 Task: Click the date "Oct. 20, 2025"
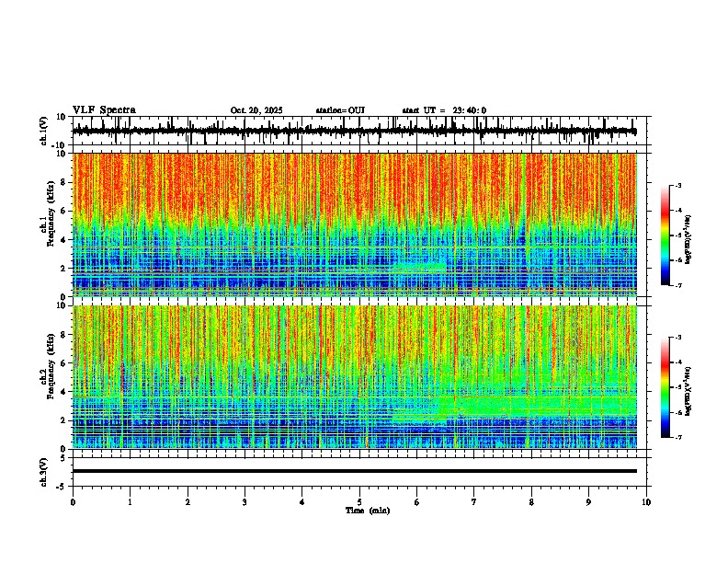256,110
